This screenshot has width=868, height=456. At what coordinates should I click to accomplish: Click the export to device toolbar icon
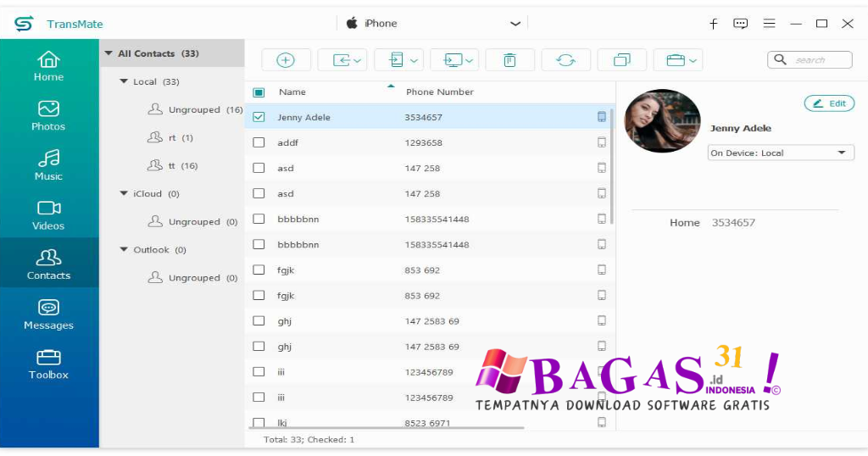[397, 60]
